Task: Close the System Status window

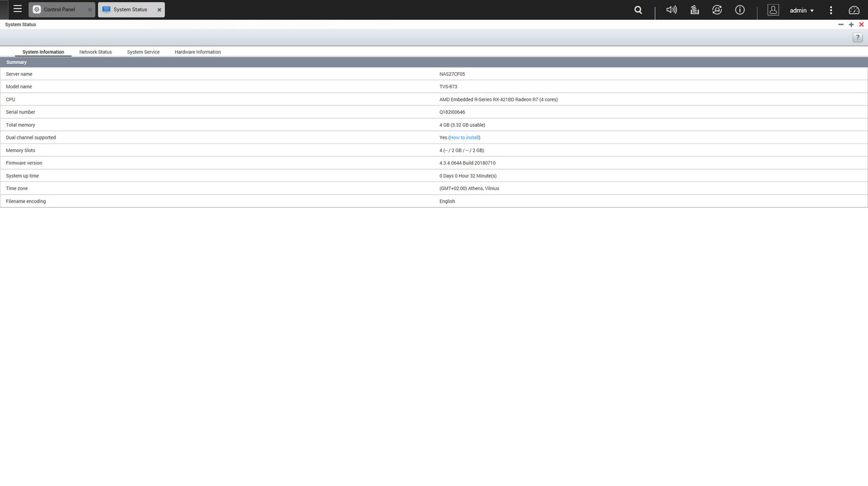Action: point(861,24)
